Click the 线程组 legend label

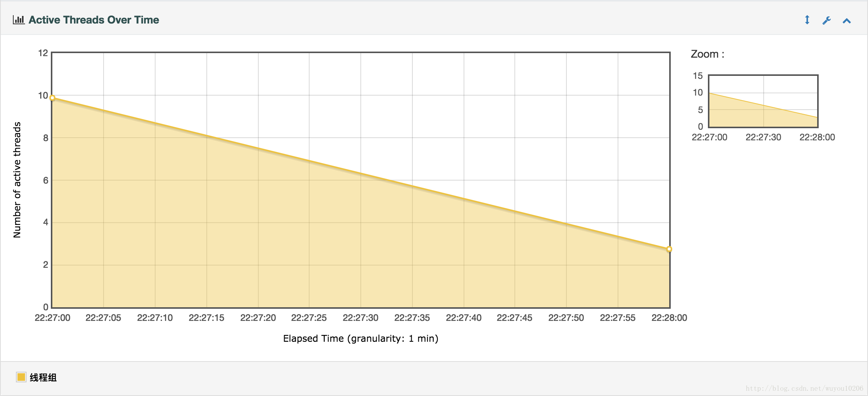tap(43, 377)
